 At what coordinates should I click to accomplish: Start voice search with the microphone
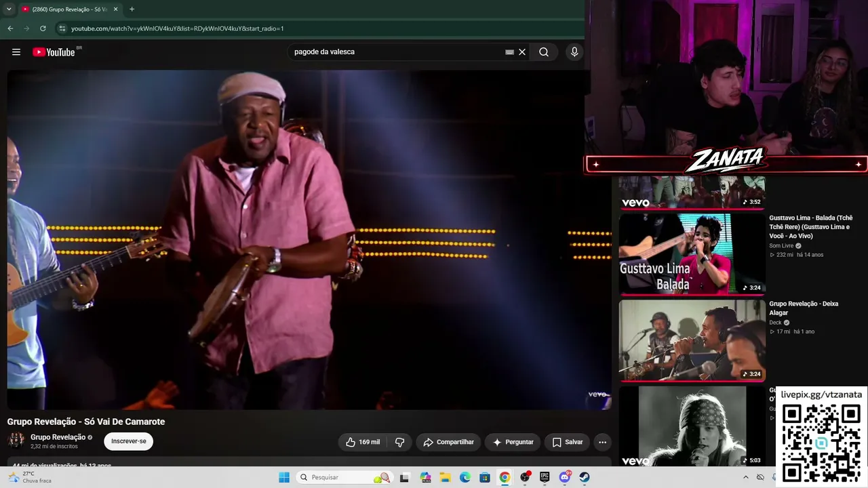574,52
